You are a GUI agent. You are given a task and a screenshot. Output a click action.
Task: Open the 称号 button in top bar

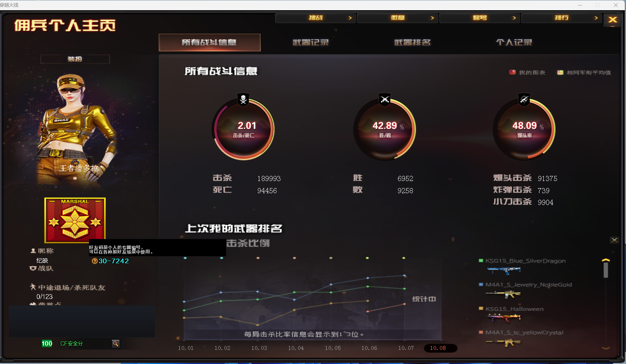pyautogui.click(x=479, y=18)
